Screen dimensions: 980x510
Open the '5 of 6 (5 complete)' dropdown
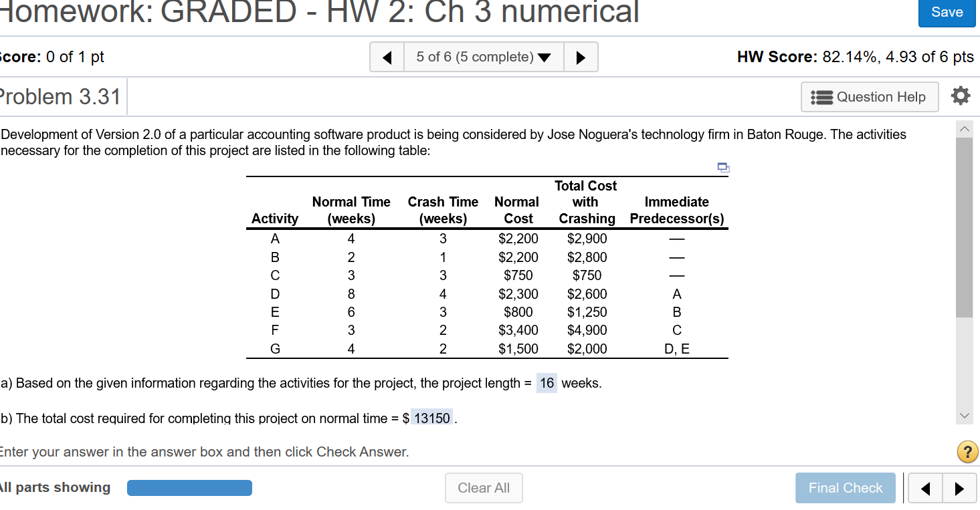pyautogui.click(x=484, y=57)
